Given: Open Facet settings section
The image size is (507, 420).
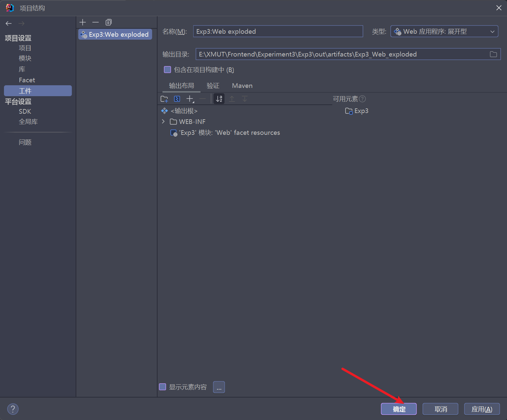Looking at the screenshot, I should point(27,80).
